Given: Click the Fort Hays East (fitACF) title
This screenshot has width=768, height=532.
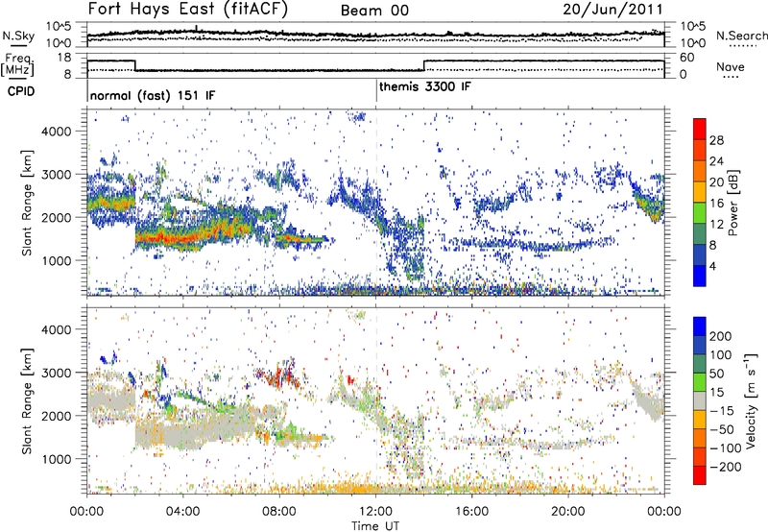Looking at the screenshot, I should (x=188, y=9).
